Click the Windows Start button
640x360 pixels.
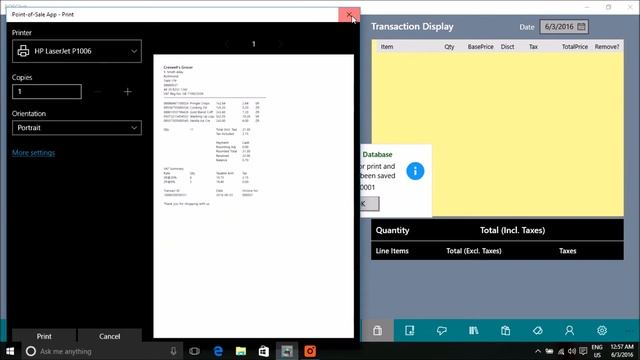[10, 351]
